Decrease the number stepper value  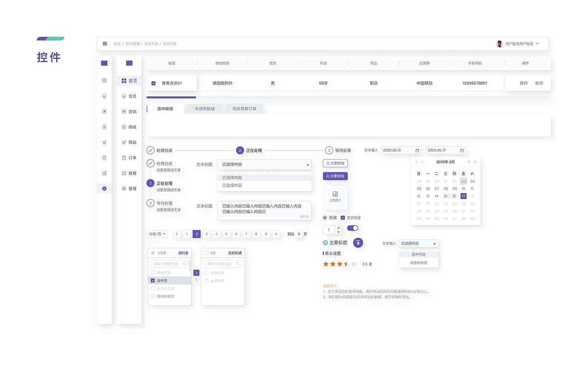[339, 232]
